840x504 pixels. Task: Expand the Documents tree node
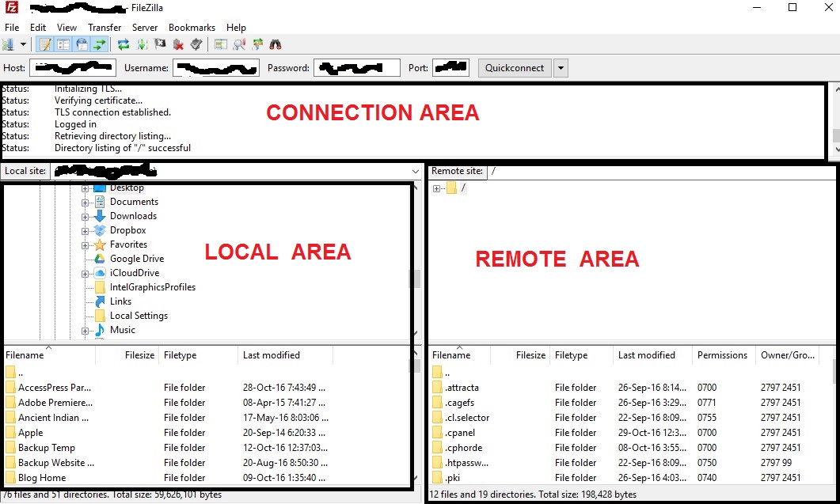coord(85,203)
